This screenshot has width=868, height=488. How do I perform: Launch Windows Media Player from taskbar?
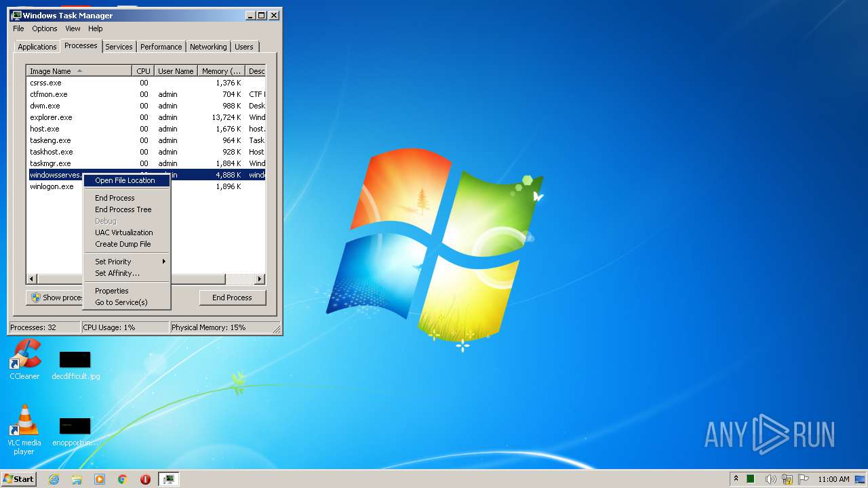pyautogui.click(x=100, y=479)
